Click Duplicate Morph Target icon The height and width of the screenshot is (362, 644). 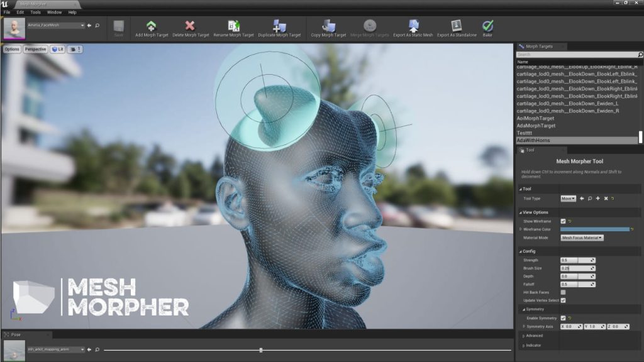tap(279, 26)
